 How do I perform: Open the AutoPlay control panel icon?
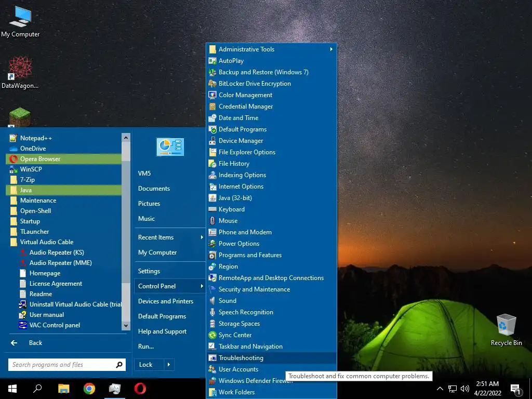[212, 61]
